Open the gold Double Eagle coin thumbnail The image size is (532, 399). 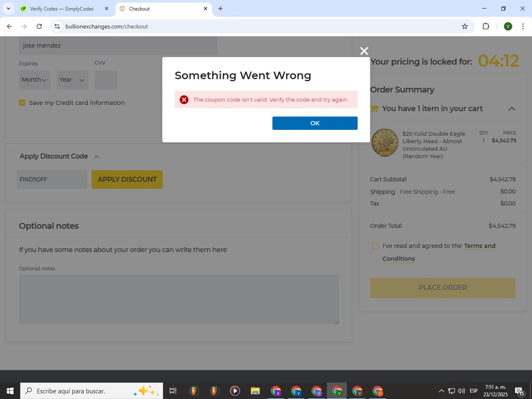pyautogui.click(x=385, y=143)
